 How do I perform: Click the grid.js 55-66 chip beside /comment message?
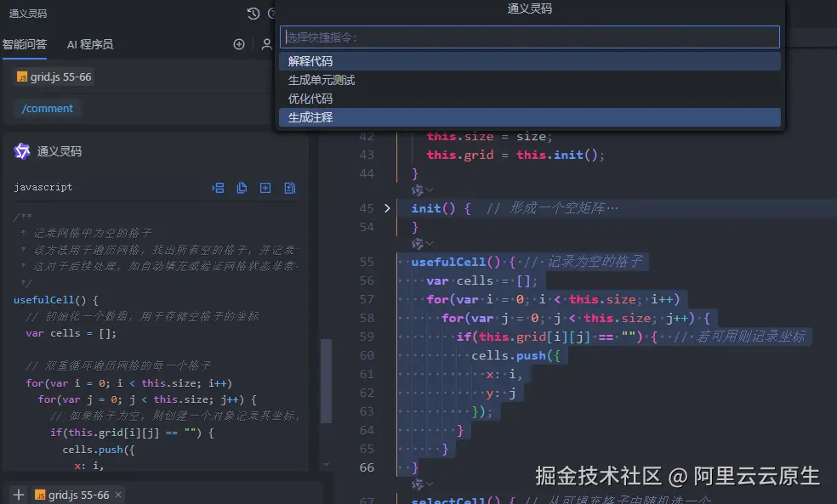point(54,77)
